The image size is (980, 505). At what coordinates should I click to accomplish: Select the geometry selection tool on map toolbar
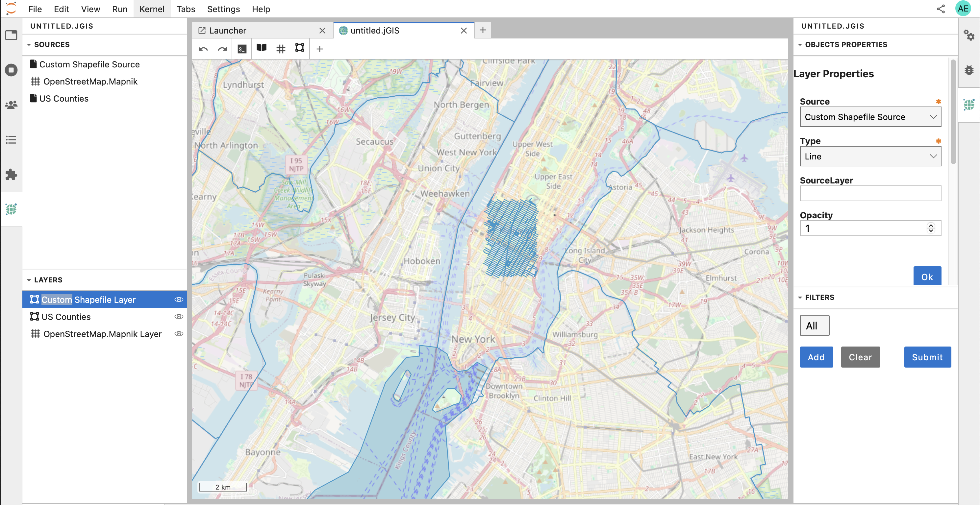coord(299,48)
